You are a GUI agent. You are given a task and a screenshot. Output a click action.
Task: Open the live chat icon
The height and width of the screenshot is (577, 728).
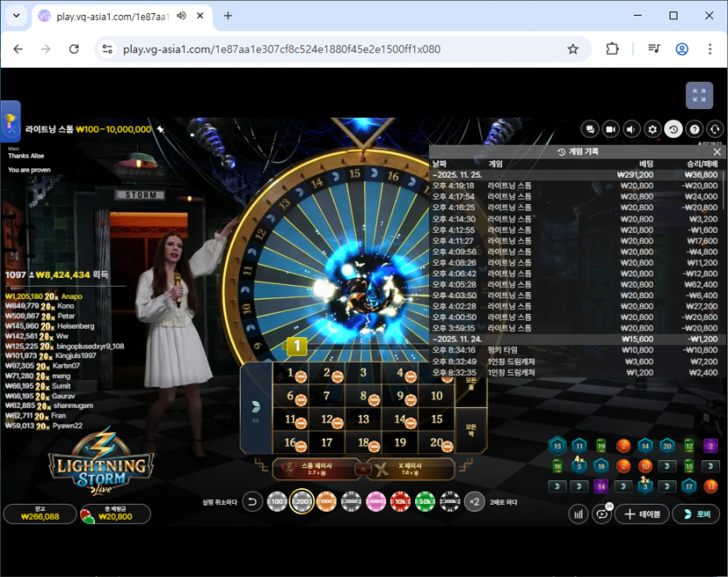point(590,129)
